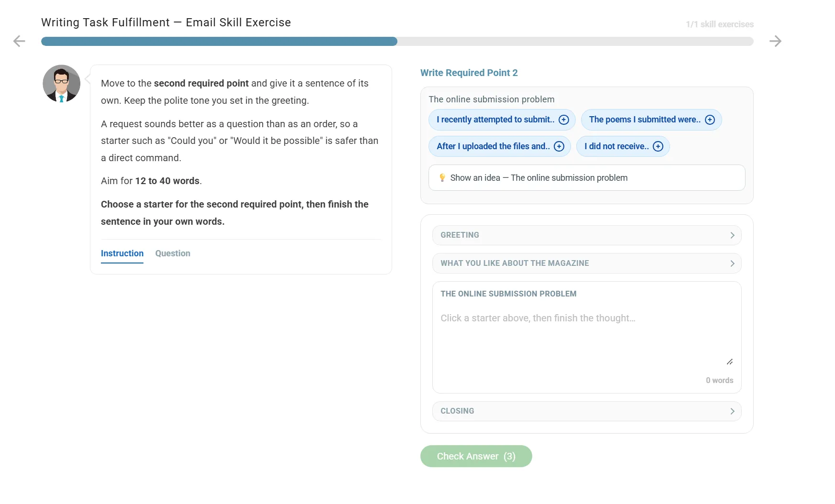Open chevron on WHAT YOU LIKE ABOUT THE MAGAZINE
The height and width of the screenshot is (504, 835).
[x=732, y=263]
